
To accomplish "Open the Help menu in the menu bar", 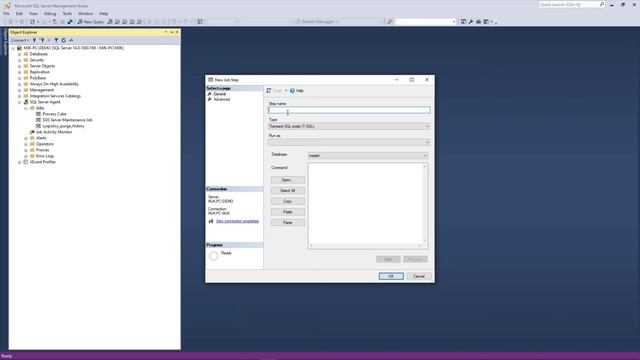I will [x=104, y=13].
